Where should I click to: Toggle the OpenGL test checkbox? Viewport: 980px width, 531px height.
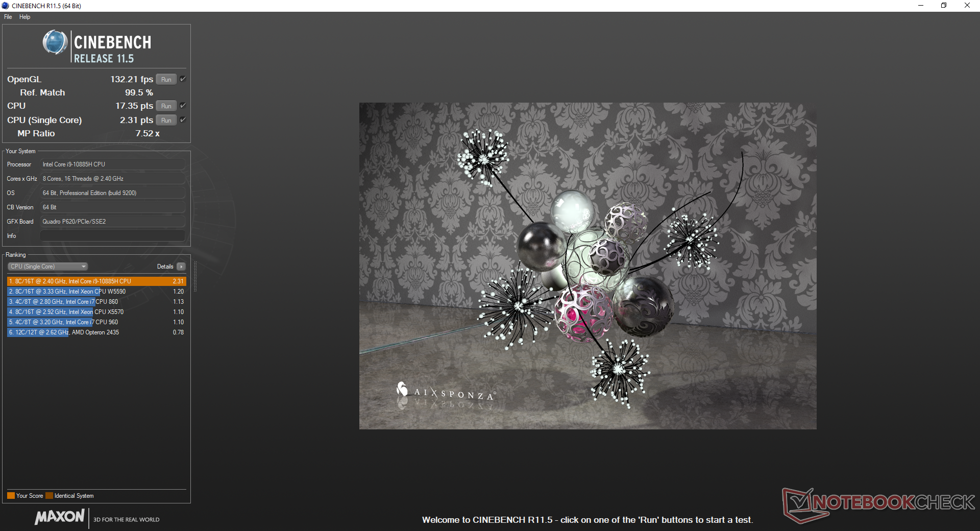pos(183,79)
